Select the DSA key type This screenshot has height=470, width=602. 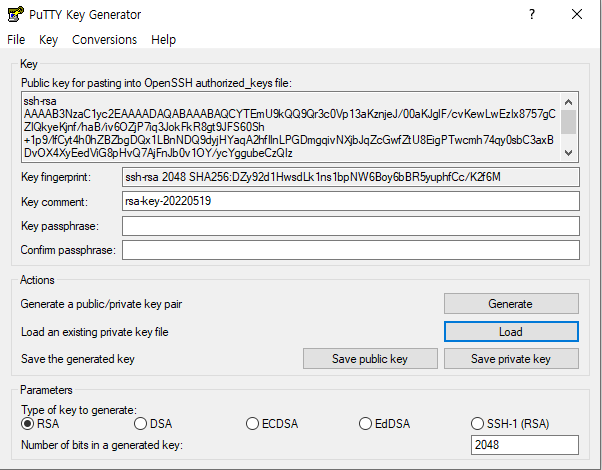click(x=153, y=424)
